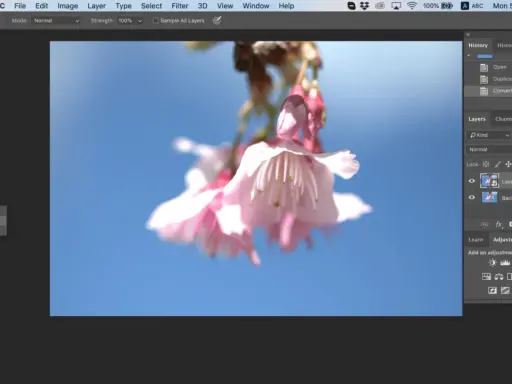Open the layer style fx menu
This screenshot has width=512, height=384.
(499, 224)
